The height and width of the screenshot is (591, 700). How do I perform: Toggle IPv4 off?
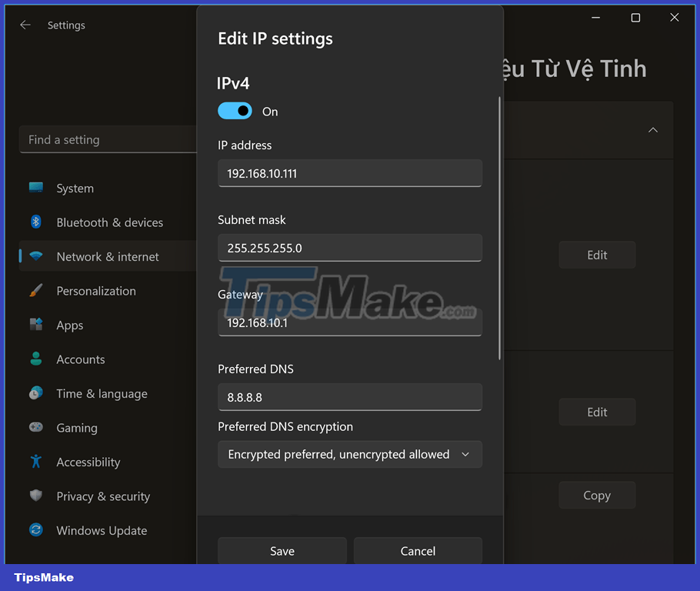click(235, 111)
